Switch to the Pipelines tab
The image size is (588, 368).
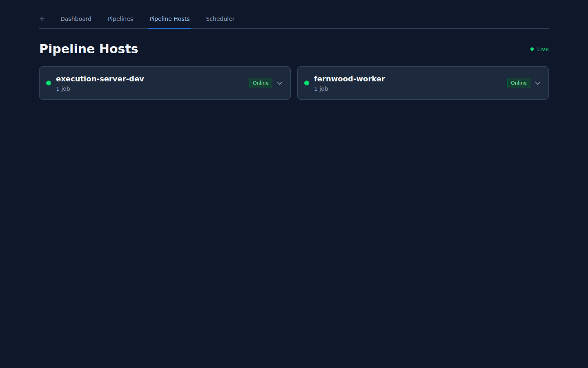tap(120, 19)
